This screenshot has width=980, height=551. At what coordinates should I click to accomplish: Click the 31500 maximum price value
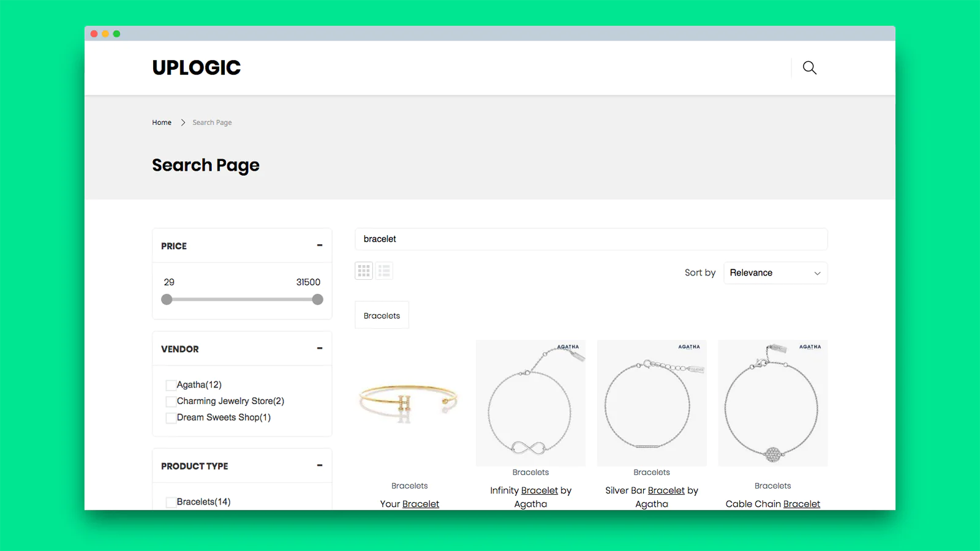coord(308,282)
